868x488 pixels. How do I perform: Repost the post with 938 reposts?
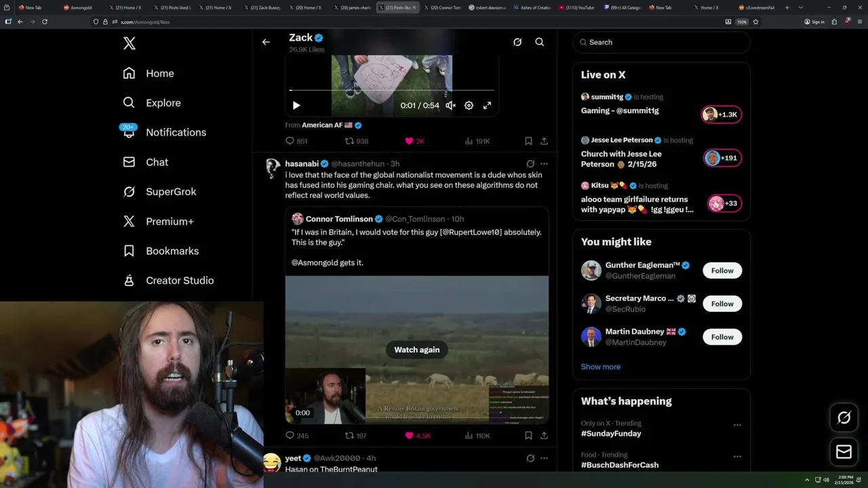[357, 141]
